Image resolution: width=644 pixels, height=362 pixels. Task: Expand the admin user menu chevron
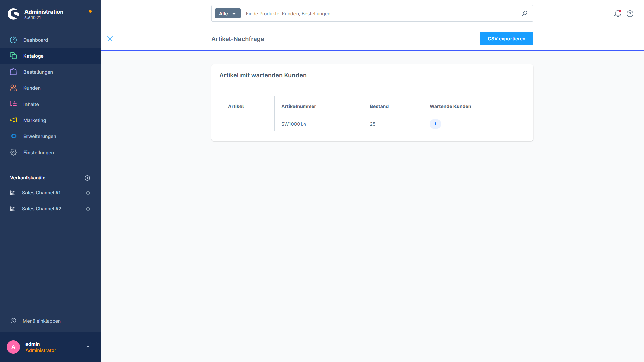pos(88,347)
